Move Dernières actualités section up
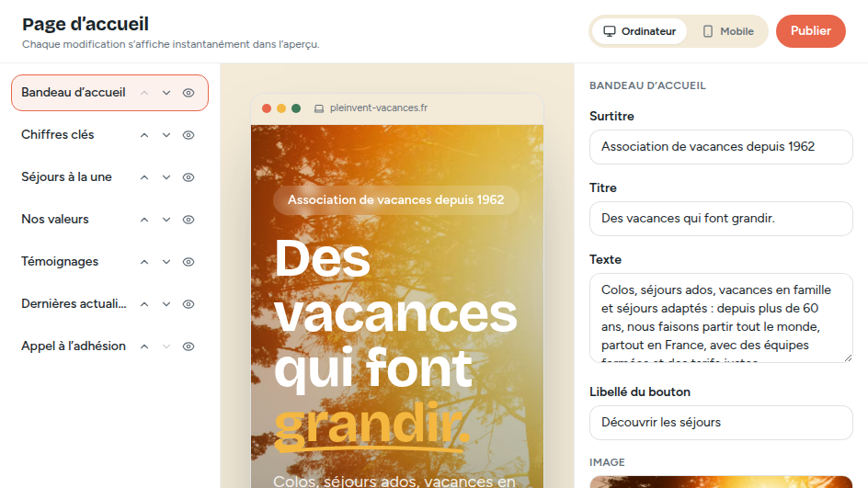The width and height of the screenshot is (868, 488). (x=144, y=304)
